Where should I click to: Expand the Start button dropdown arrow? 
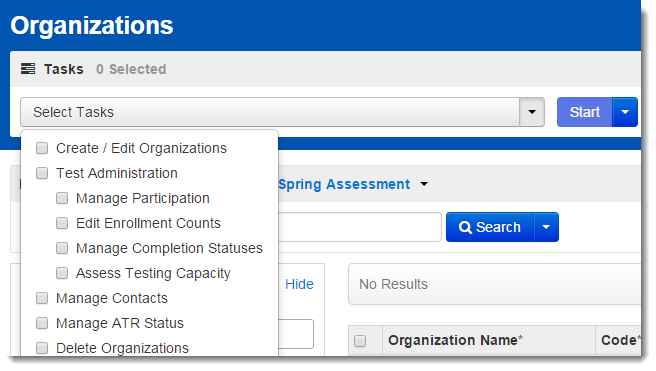[625, 112]
